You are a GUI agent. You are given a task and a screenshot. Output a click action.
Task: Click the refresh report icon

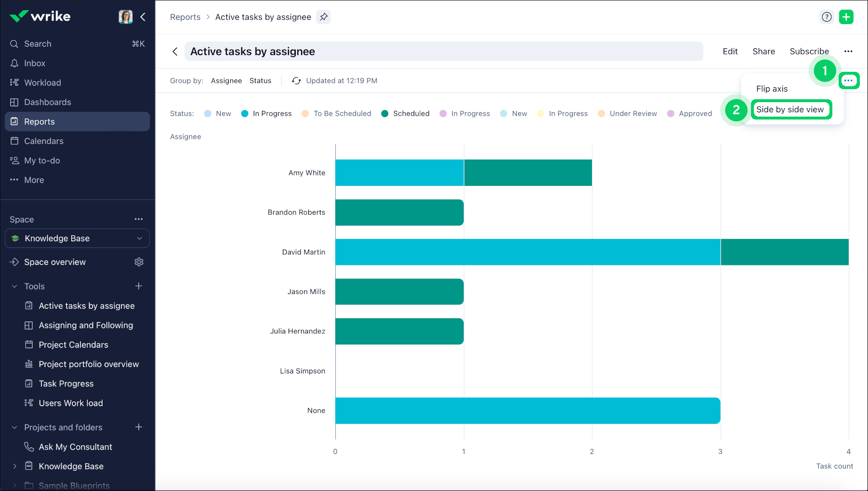296,81
